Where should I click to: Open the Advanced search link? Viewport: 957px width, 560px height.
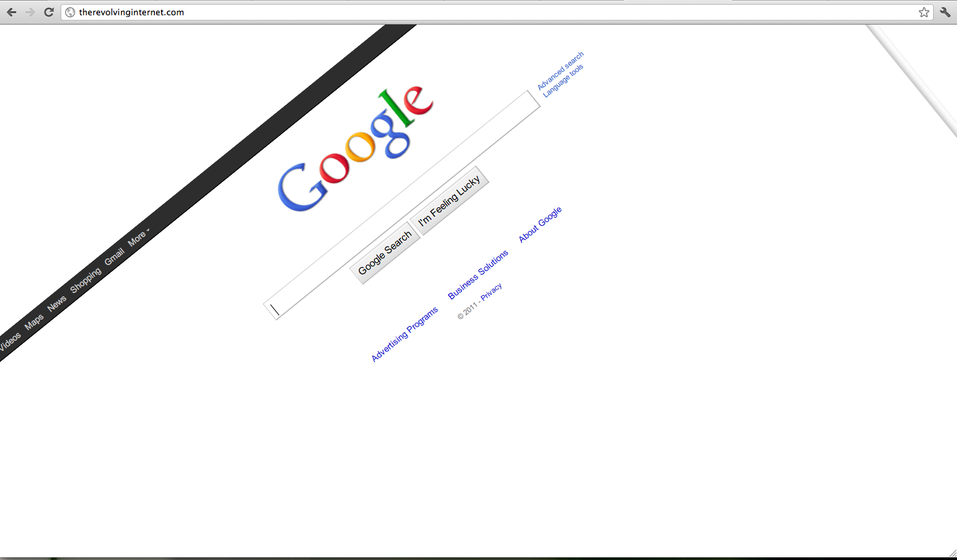(x=560, y=70)
